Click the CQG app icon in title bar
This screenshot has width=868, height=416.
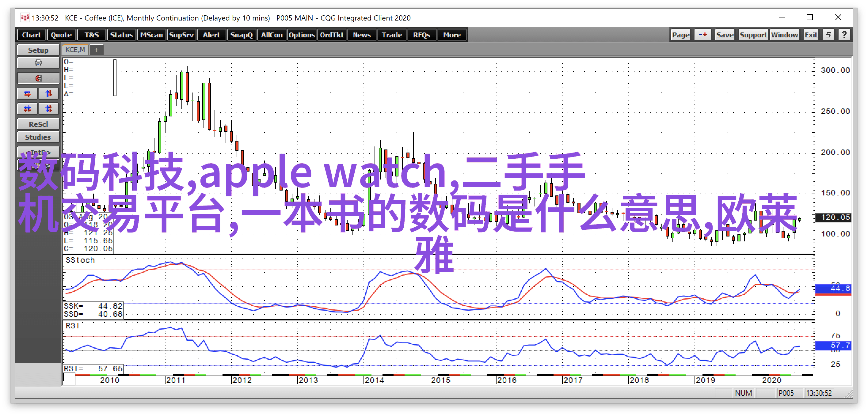pyautogui.click(x=25, y=17)
